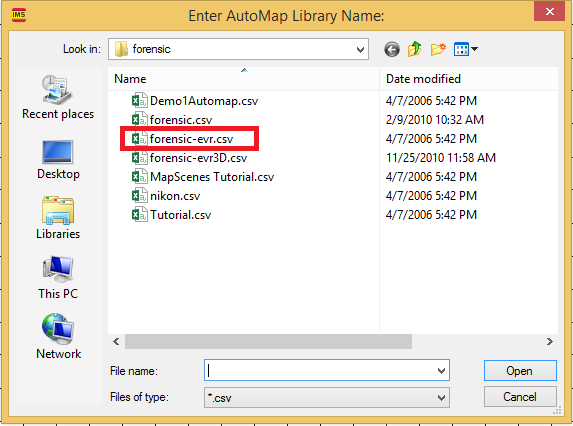The width and height of the screenshot is (573, 426).
Task: Sort files by the Name column header
Action: point(243,79)
